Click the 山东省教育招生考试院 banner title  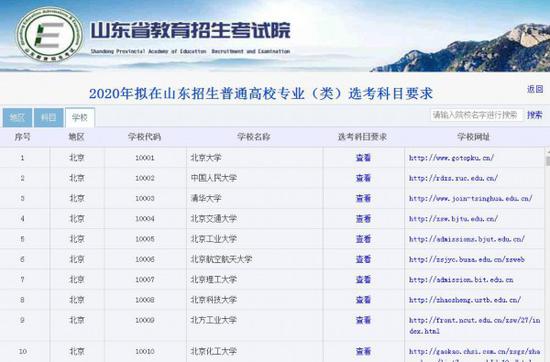click(x=190, y=31)
